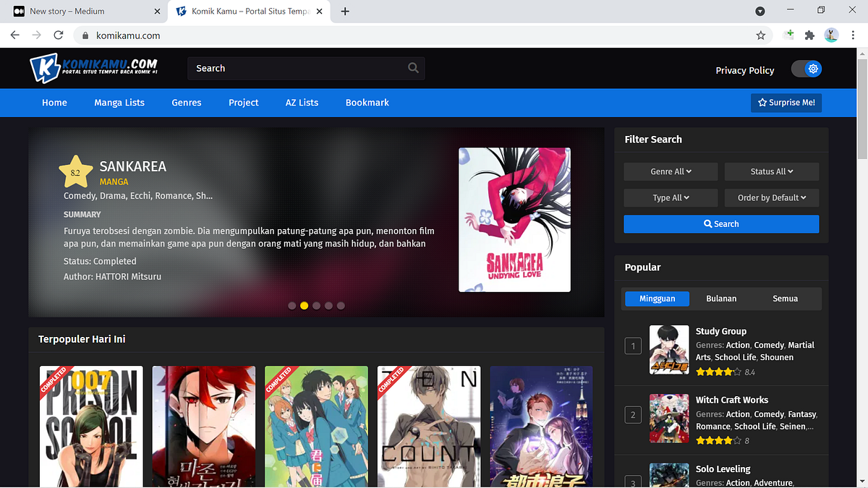The image size is (868, 488).
Task: Open the Chrome profile avatar
Action: tap(831, 35)
